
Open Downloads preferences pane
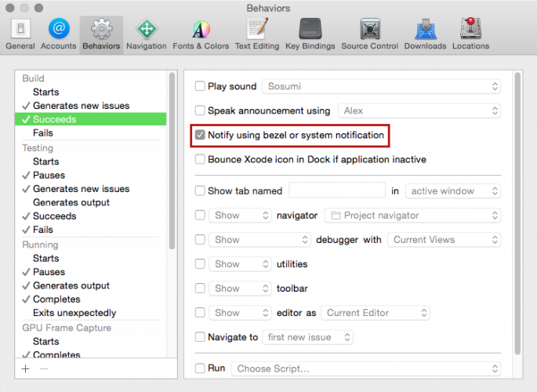tap(426, 34)
